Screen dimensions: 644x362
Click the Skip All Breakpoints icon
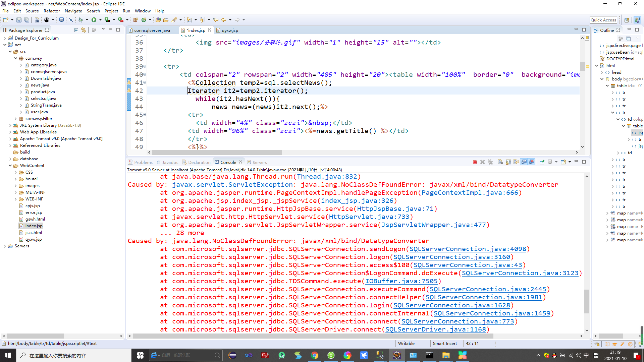(71, 20)
